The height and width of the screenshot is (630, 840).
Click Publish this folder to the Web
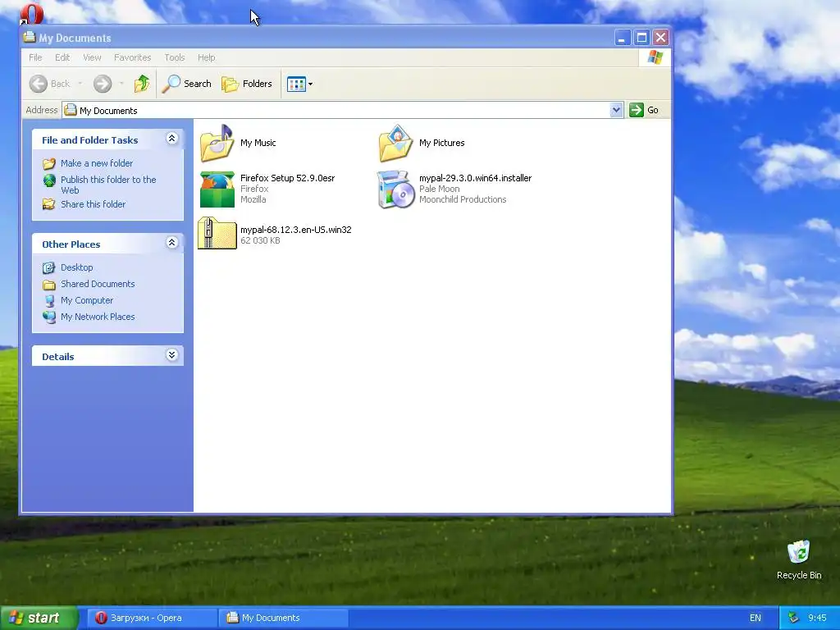point(108,185)
